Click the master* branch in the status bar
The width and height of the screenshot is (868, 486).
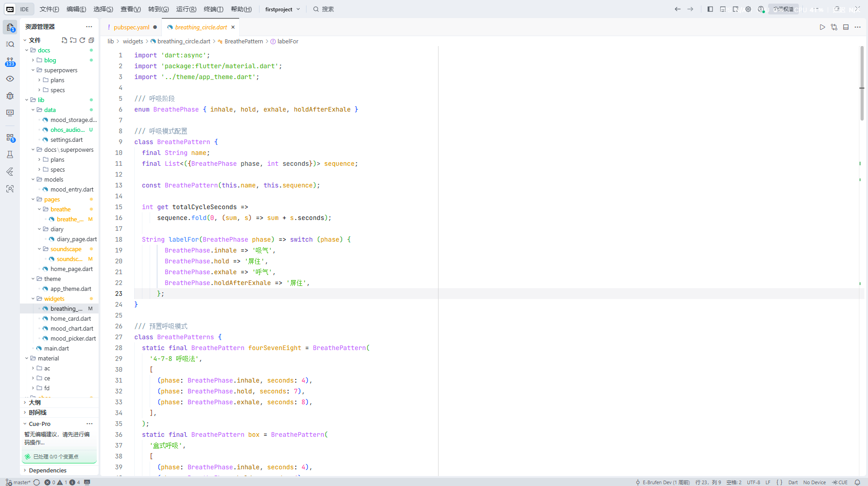pos(19,482)
